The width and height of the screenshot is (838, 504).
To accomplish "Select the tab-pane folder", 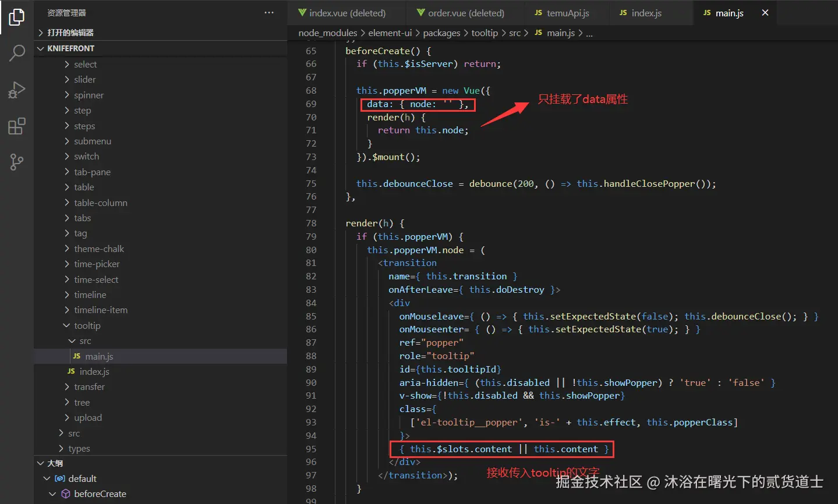I will click(x=160, y=172).
